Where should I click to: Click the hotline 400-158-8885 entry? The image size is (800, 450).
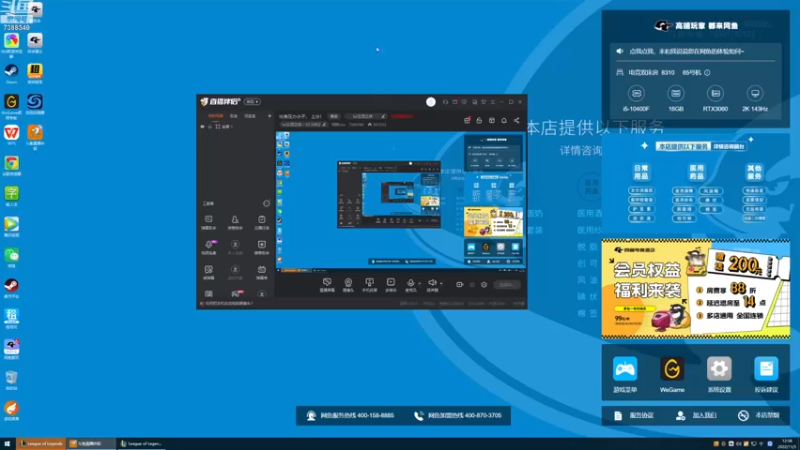[x=350, y=415]
